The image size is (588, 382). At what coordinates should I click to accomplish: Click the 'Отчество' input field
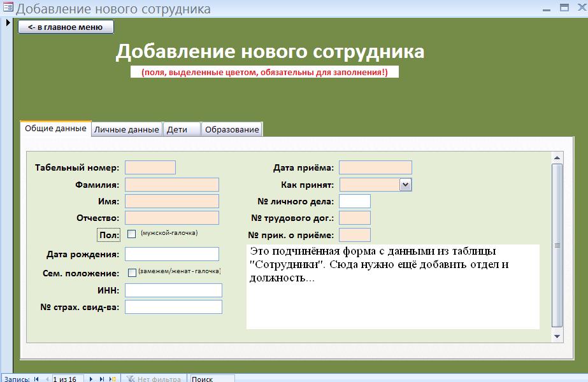coord(172,218)
